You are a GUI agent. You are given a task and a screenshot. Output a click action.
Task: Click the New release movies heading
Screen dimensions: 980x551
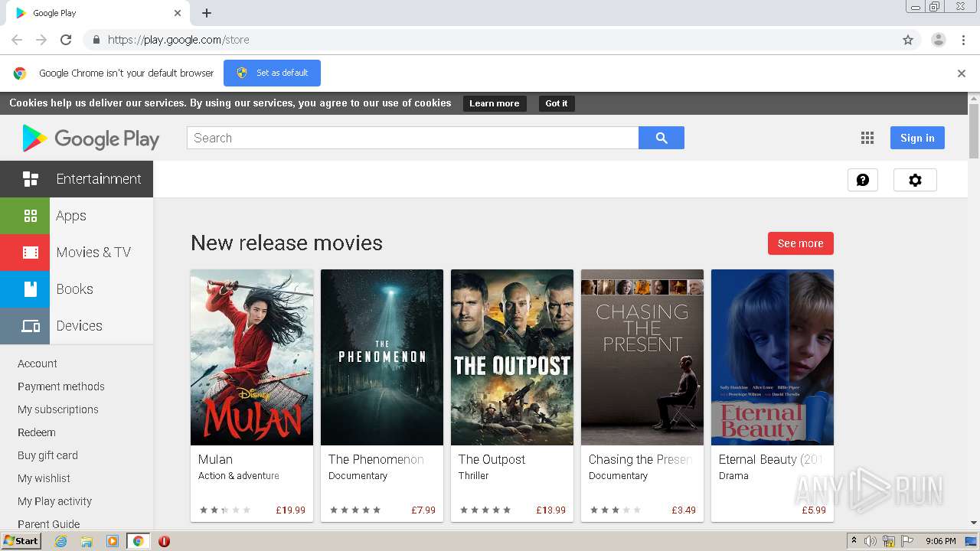286,243
